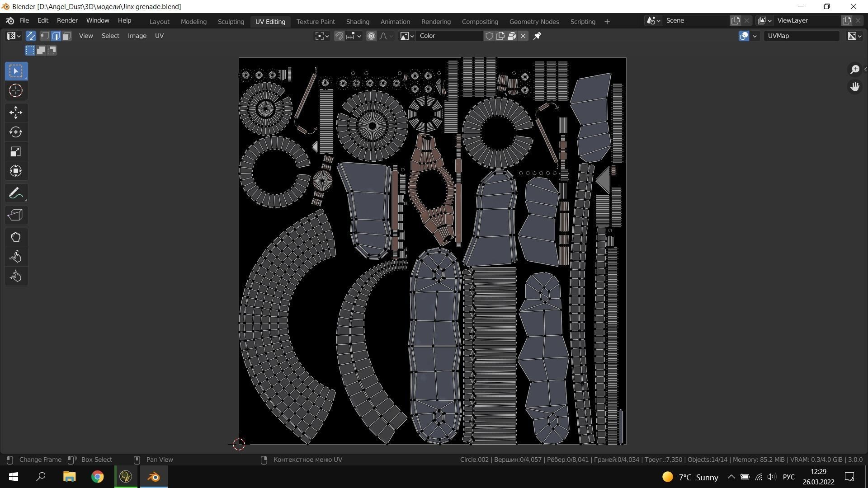Select the 3D Cursor tool

pos(16,90)
